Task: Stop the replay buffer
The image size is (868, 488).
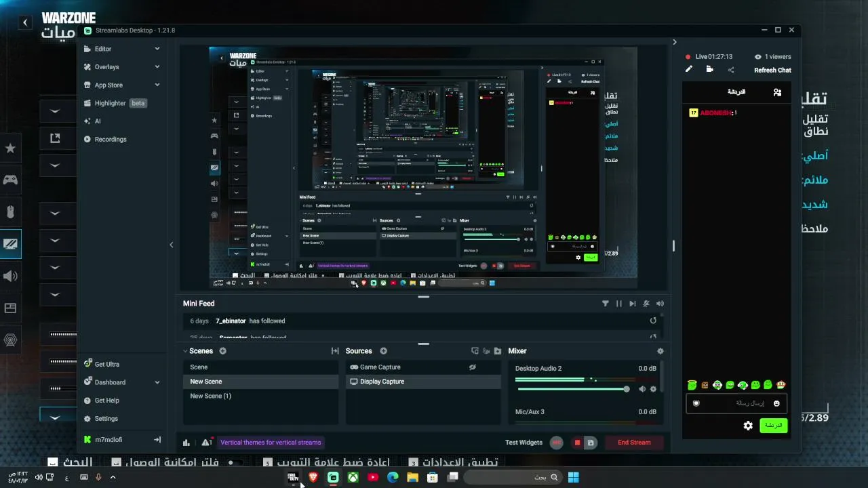Action: coord(578,443)
